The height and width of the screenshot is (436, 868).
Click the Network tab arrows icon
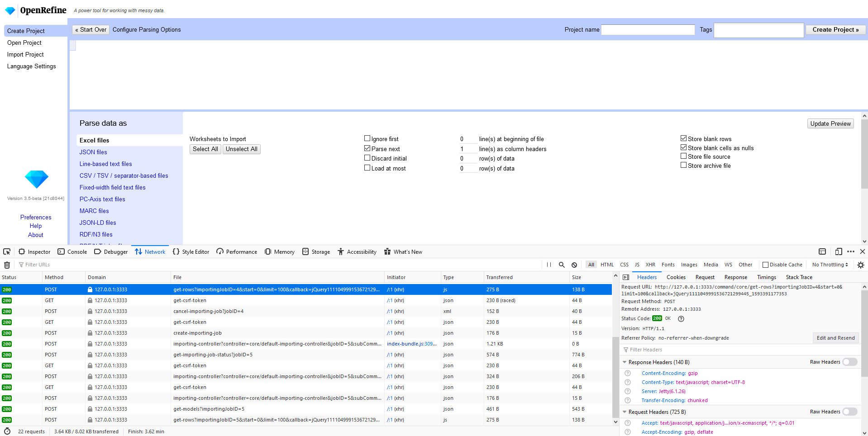coord(138,251)
